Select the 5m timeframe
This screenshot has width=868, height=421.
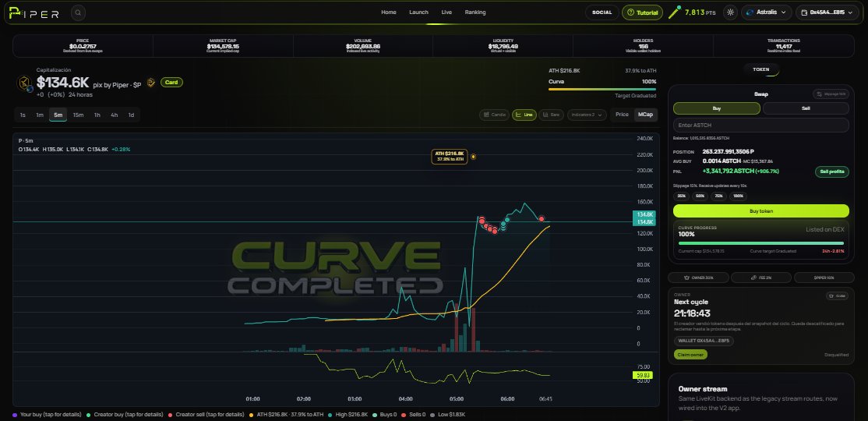coord(58,115)
